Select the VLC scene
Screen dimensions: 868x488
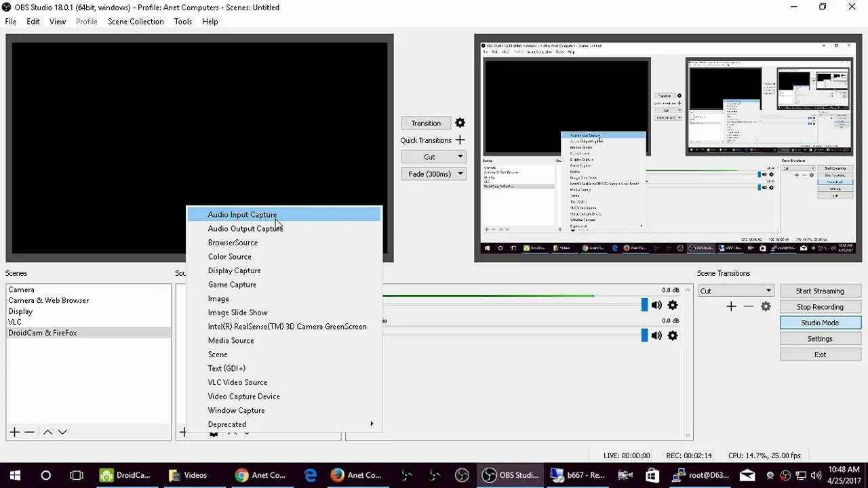88,322
